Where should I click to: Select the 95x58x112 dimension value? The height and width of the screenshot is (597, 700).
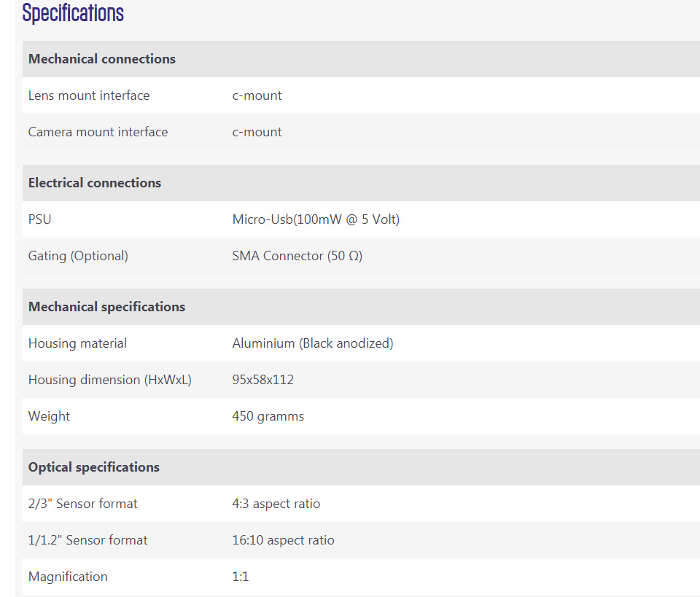tap(263, 381)
